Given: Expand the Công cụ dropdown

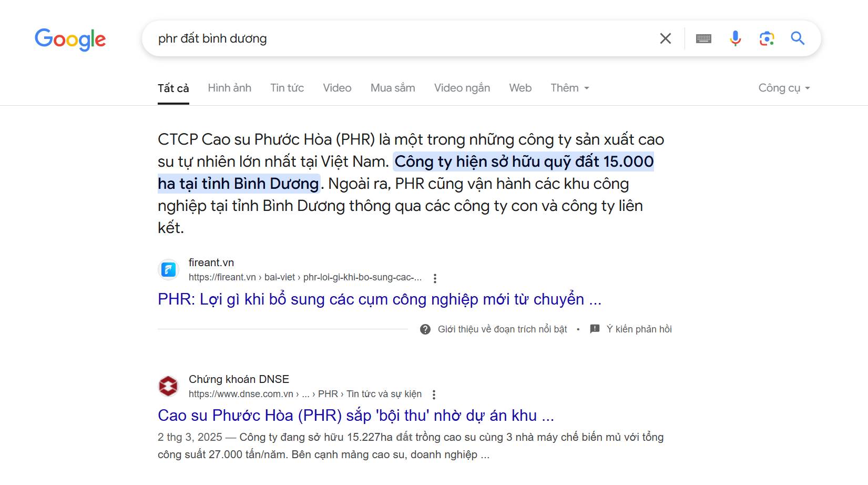Looking at the screenshot, I should coord(784,88).
